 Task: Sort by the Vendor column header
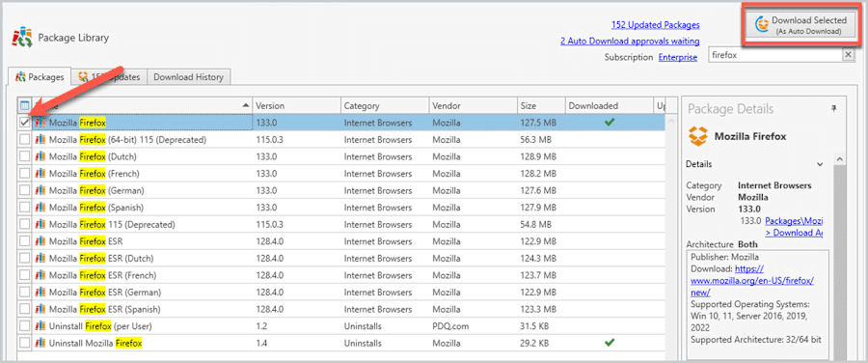[474, 105]
